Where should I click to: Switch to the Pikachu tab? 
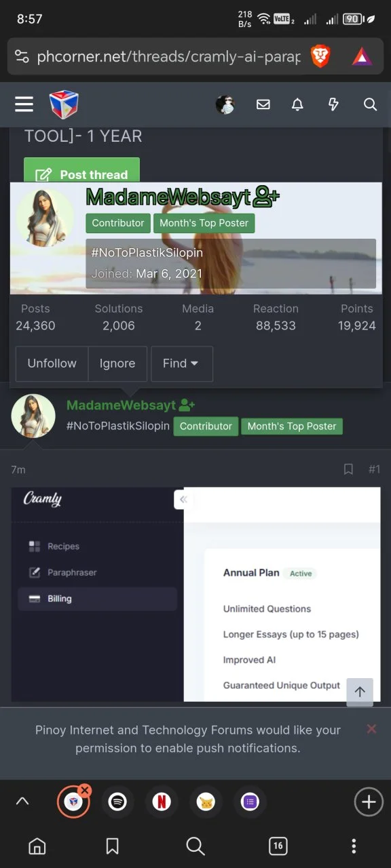(x=206, y=802)
